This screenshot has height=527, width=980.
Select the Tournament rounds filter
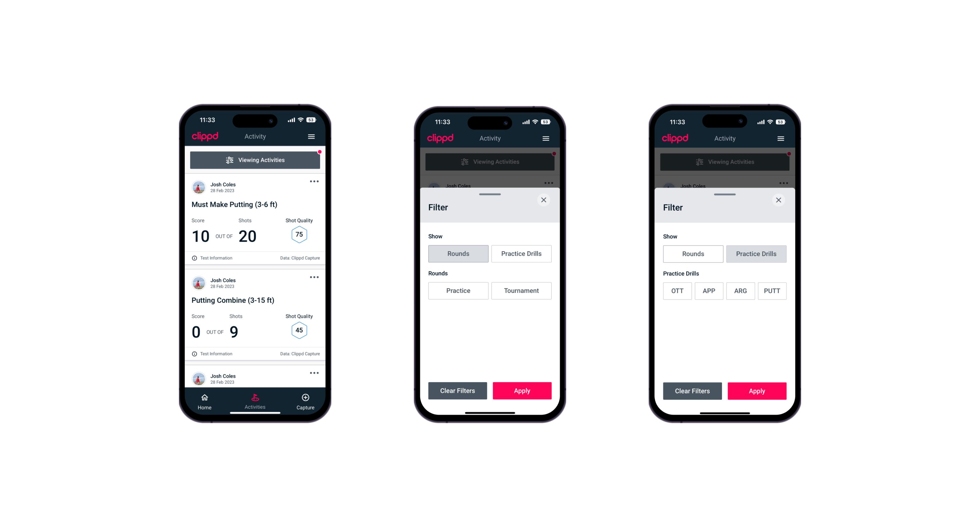(520, 290)
